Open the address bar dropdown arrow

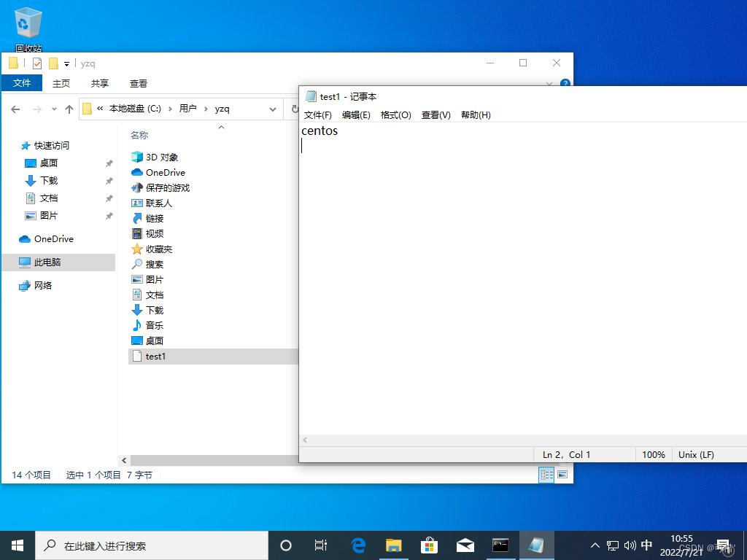pos(273,108)
